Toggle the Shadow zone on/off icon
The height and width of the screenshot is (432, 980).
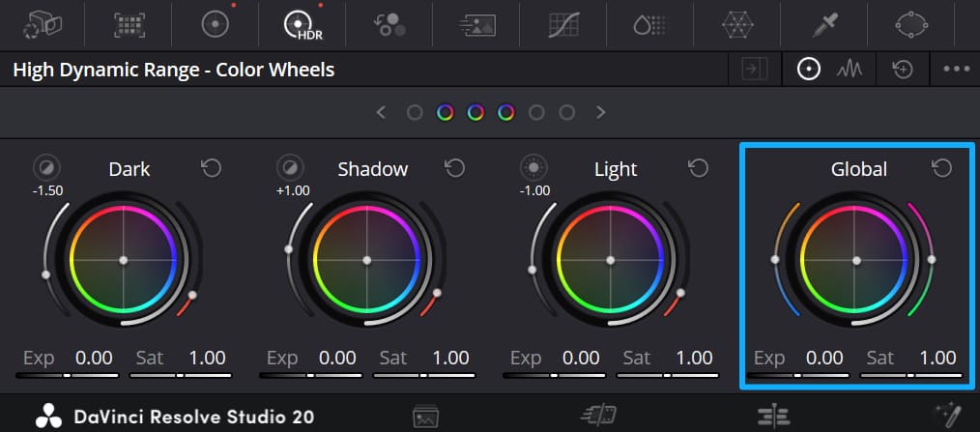click(291, 167)
